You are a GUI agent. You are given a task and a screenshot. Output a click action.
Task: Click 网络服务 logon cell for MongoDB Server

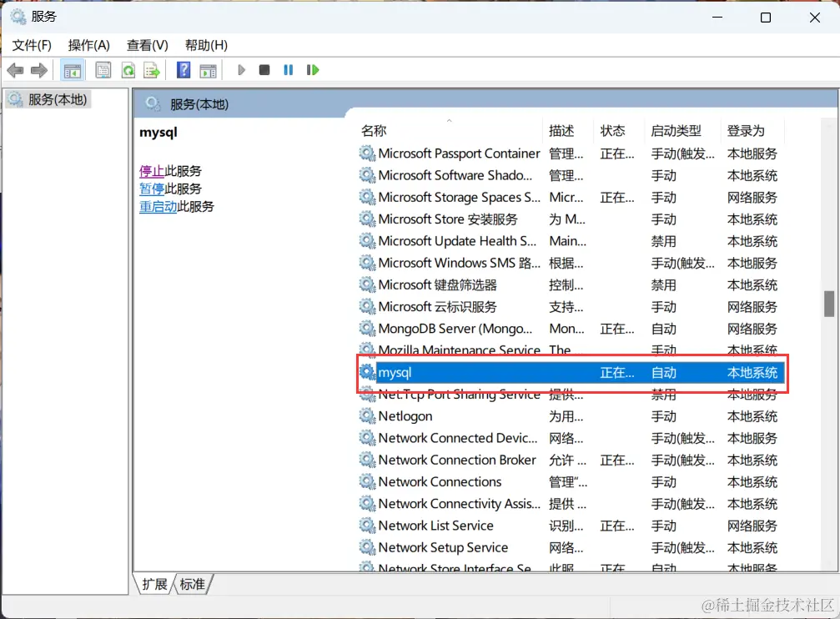point(752,329)
